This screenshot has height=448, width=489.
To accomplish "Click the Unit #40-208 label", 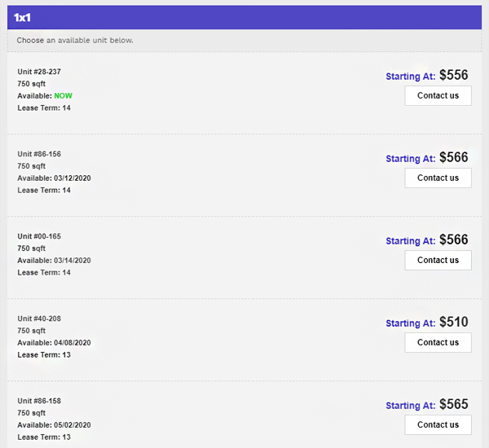I will tap(39, 318).
